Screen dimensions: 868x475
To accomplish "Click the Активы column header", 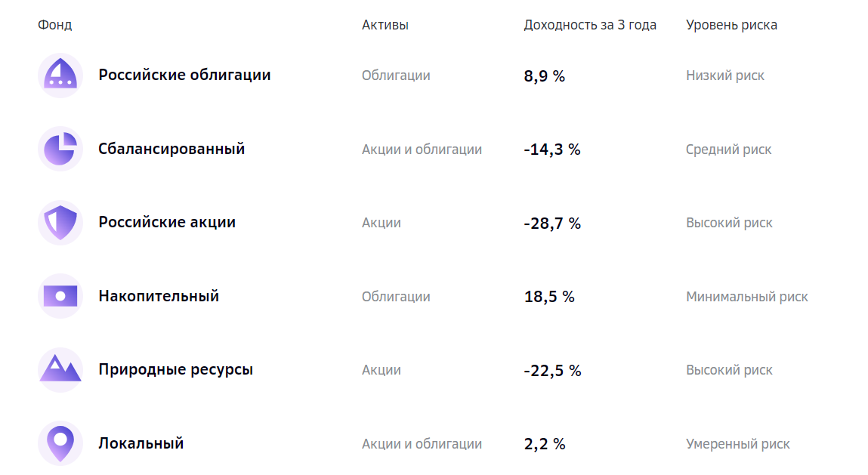I will [385, 25].
